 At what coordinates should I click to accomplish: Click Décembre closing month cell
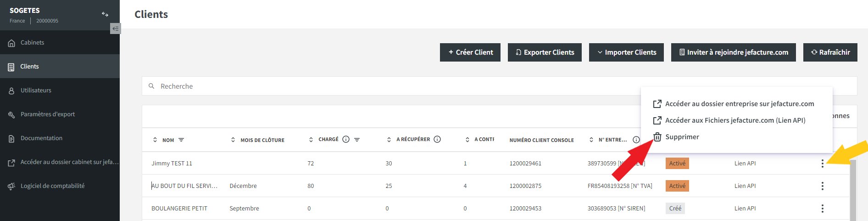(243, 186)
